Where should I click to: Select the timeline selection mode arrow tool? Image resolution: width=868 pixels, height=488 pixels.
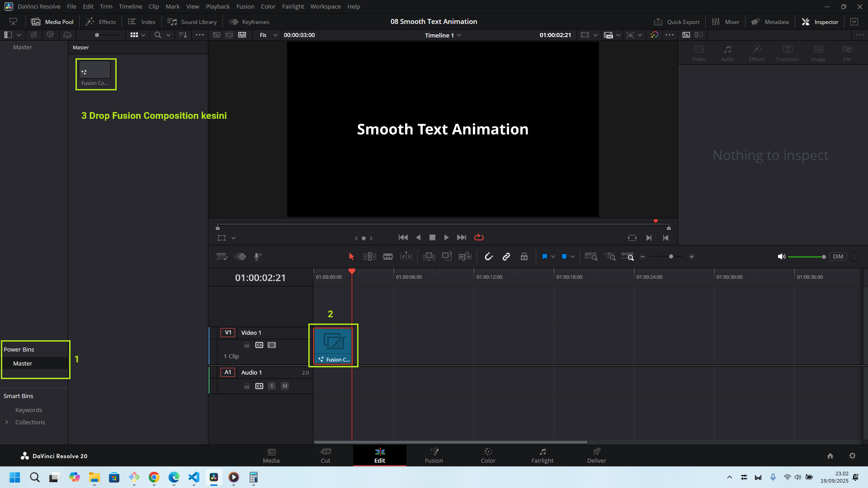click(x=351, y=257)
